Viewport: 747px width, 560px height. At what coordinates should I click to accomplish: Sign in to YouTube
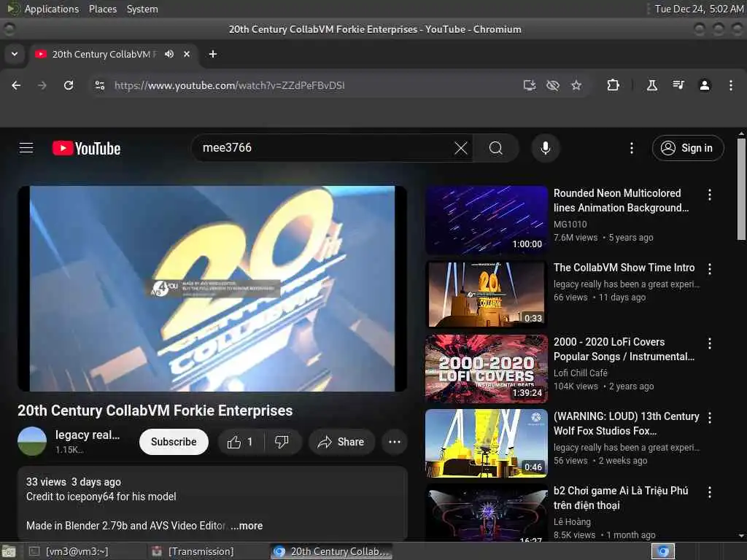[x=687, y=148]
